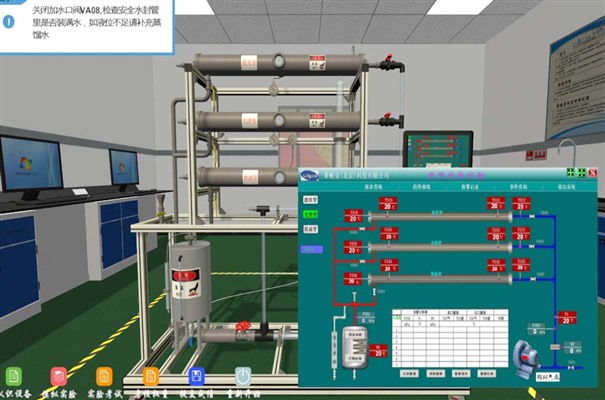Click the 重新开始 power icon

tap(243, 376)
